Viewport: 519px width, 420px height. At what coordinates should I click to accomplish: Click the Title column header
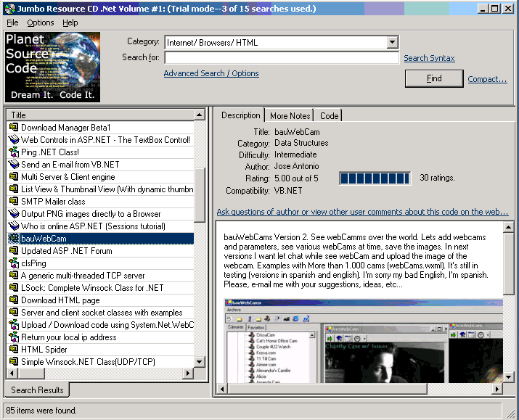[x=100, y=115]
